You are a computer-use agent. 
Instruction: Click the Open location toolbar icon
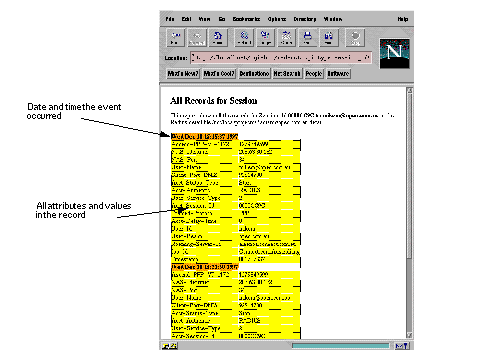(286, 37)
